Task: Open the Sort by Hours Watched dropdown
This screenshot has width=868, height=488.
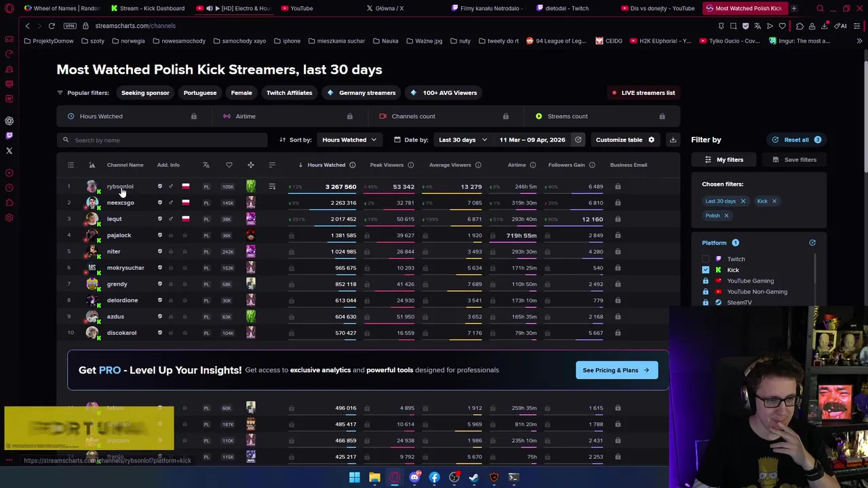Action: pyautogui.click(x=349, y=140)
